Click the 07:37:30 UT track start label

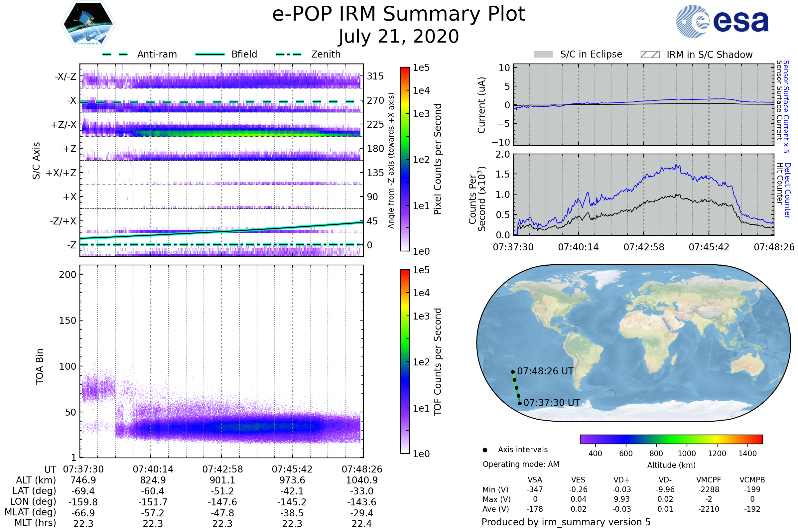pyautogui.click(x=552, y=403)
